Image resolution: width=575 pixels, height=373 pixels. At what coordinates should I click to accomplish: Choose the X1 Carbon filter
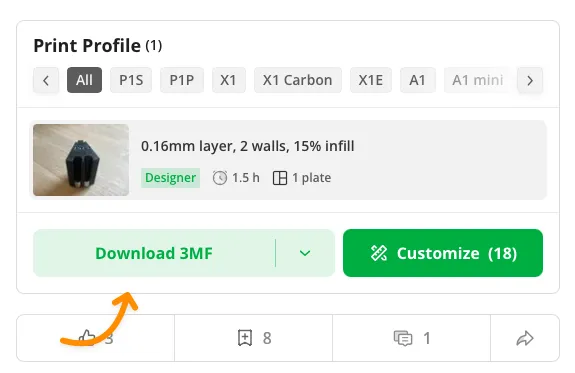click(298, 80)
